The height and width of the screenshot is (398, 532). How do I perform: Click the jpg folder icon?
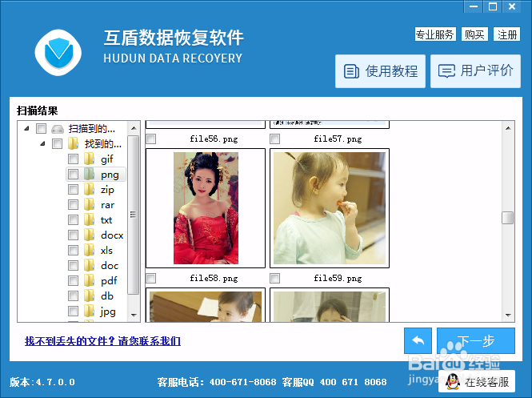tap(89, 311)
